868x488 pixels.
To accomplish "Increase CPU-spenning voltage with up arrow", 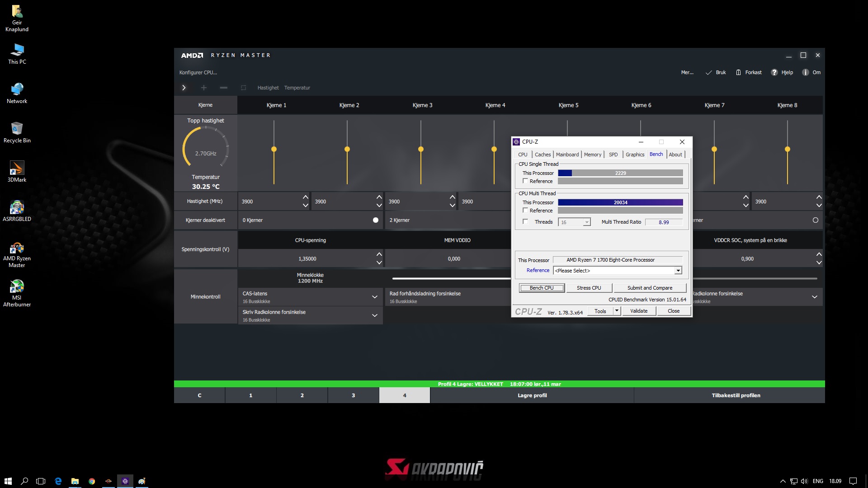I will 379,254.
